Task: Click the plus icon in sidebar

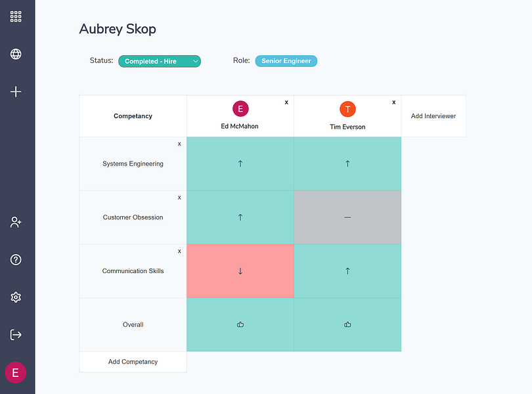Action: (16, 92)
